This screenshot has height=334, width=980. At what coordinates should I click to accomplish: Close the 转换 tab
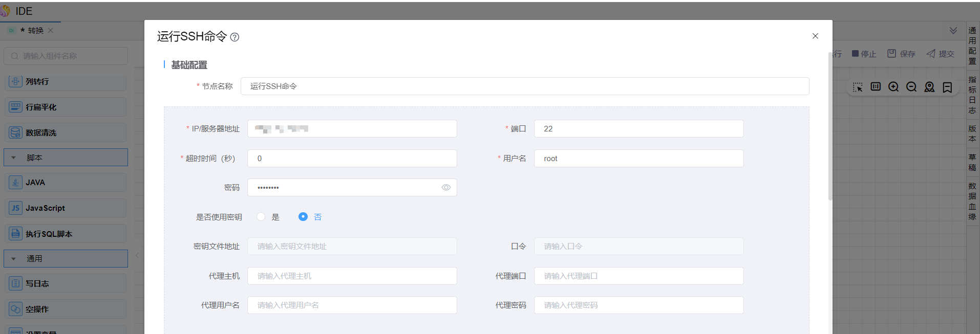tap(51, 30)
